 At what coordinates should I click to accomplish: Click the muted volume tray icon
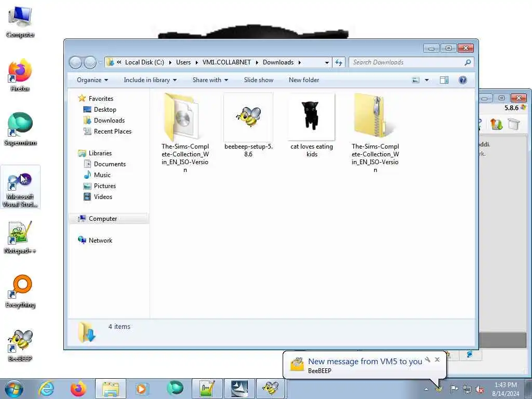480,389
